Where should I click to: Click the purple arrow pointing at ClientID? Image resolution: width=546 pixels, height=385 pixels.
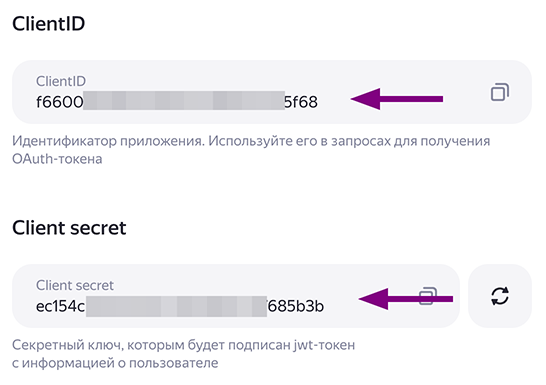[x=397, y=99]
